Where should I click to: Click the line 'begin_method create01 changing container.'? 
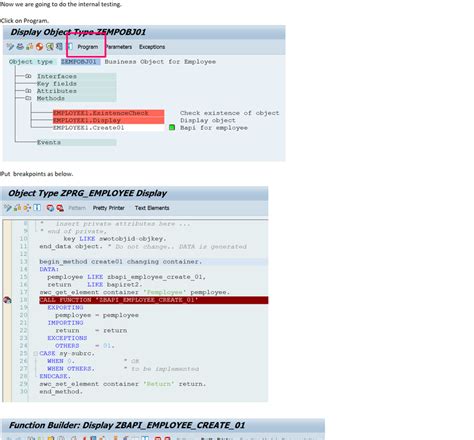tap(121, 262)
